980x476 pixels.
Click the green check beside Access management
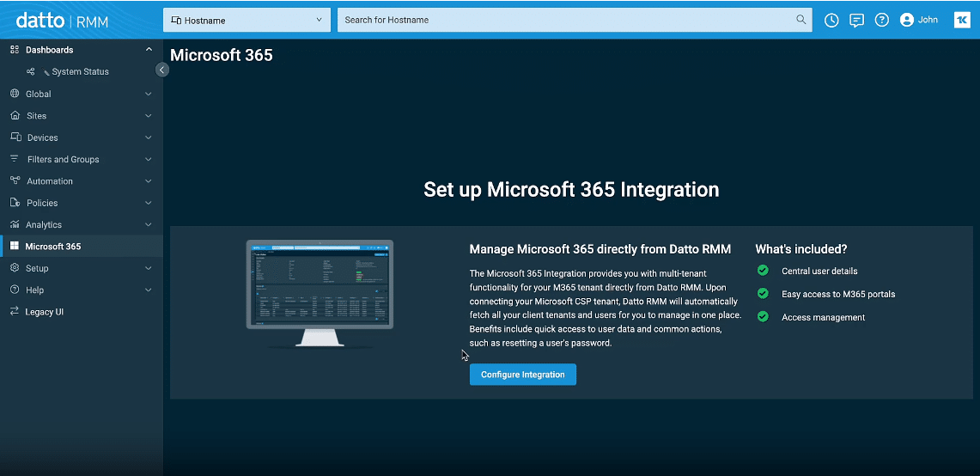click(763, 317)
